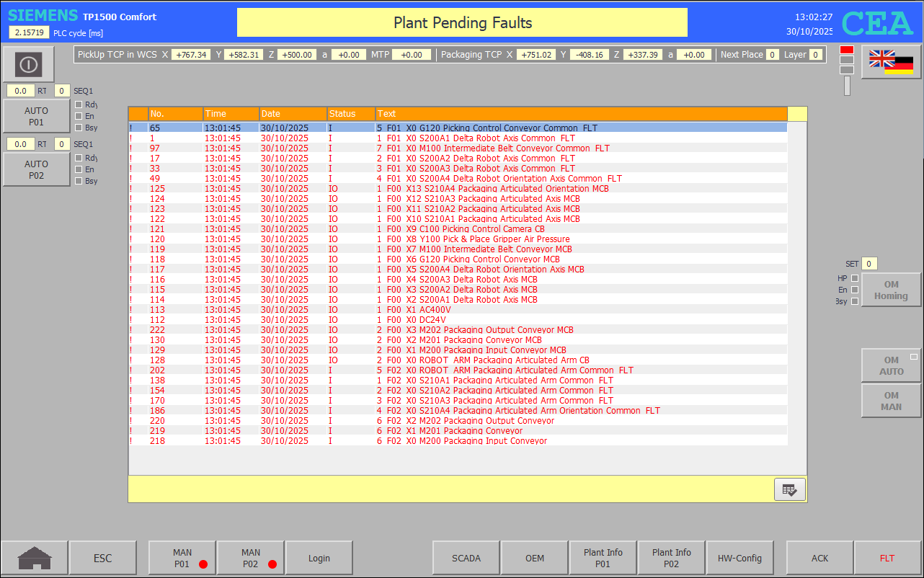Sort faults by Status column header
Screen dimensions: 924x578
351,114
